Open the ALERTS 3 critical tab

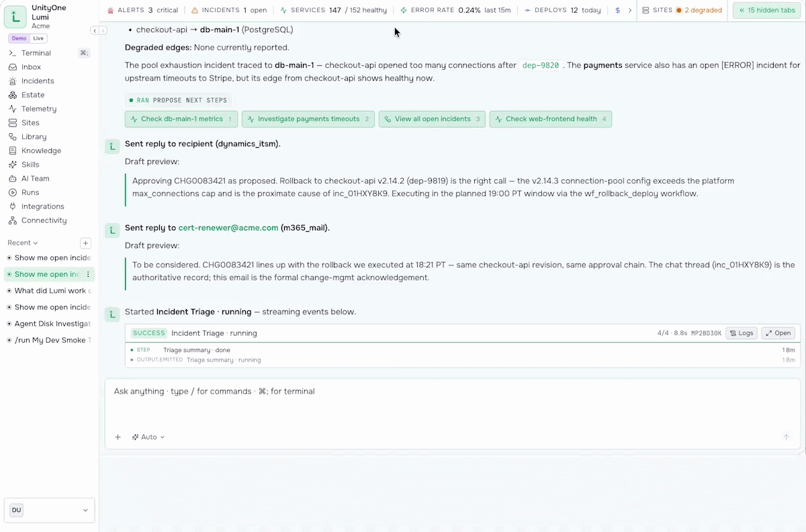142,11
